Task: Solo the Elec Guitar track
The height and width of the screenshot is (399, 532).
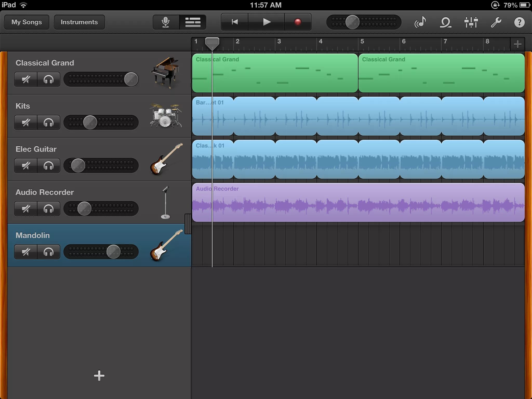Action: click(x=49, y=165)
